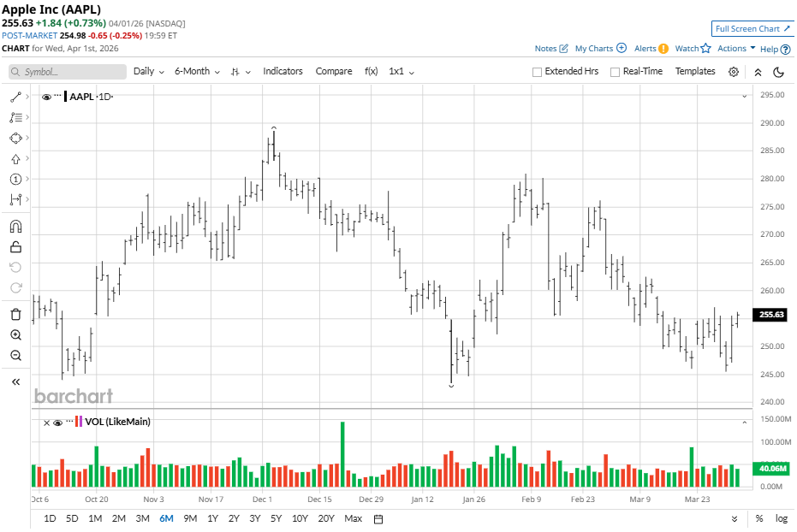Image resolution: width=797 pixels, height=532 pixels.
Task: Click the AAPL series black color swatch
Action: coord(66,97)
